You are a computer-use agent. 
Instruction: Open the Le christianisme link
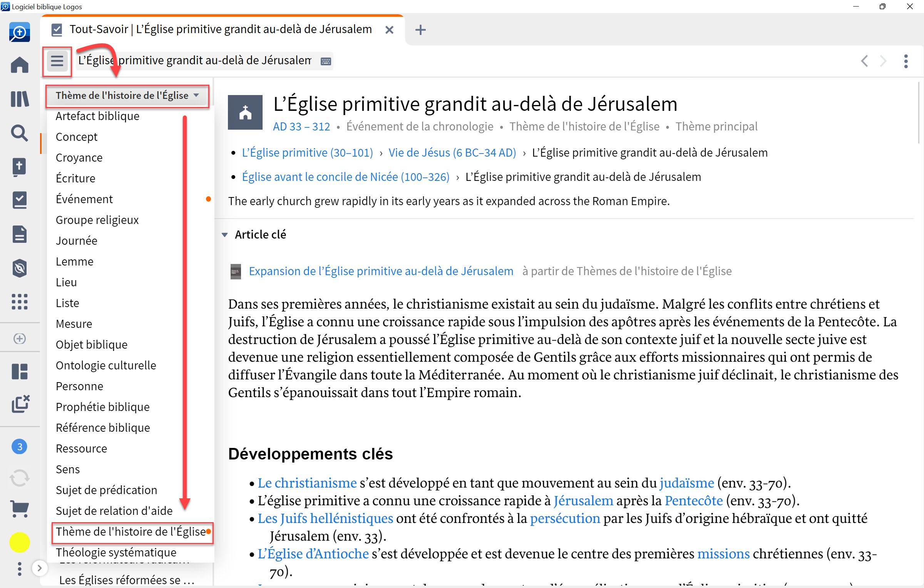[307, 483]
